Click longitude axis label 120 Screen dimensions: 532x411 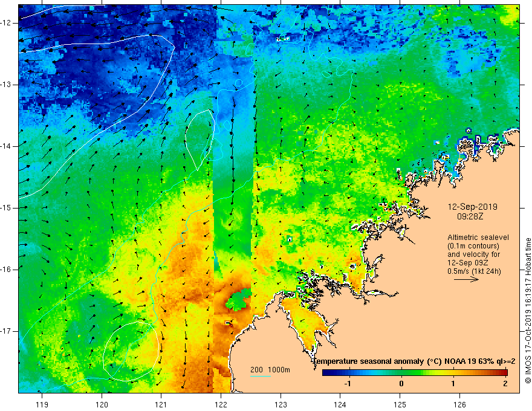click(x=102, y=405)
